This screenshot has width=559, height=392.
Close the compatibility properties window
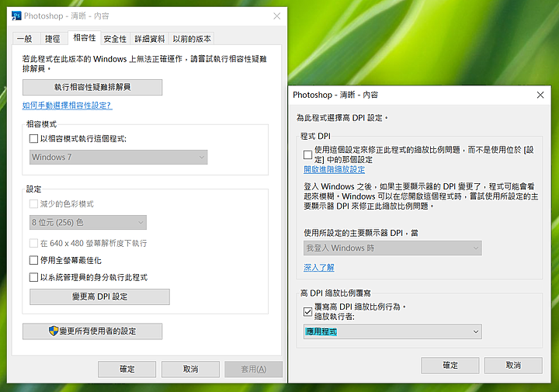276,16
